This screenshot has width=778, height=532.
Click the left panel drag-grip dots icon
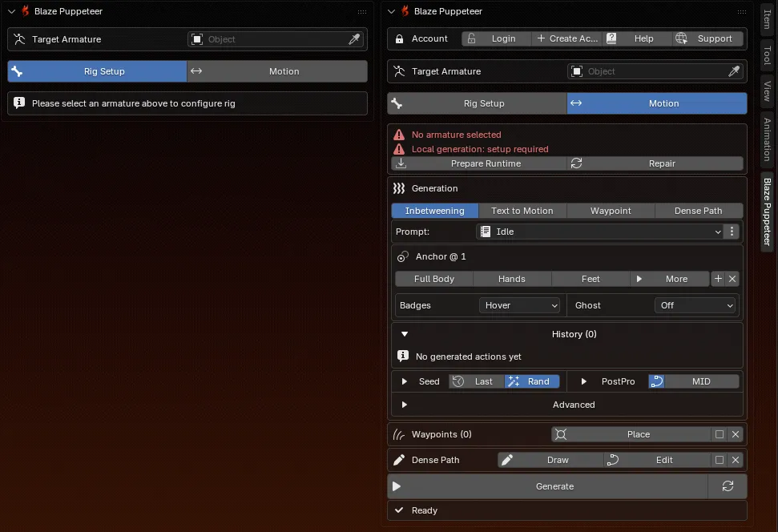tap(362, 11)
